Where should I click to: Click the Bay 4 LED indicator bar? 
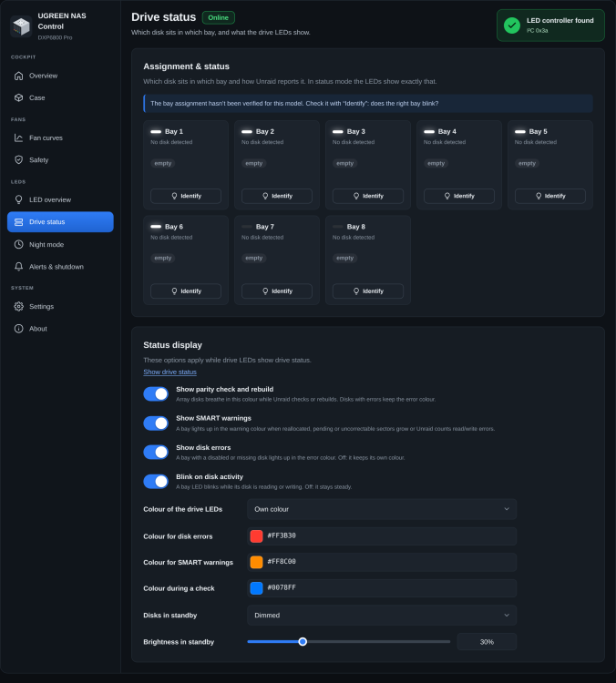[429, 131]
